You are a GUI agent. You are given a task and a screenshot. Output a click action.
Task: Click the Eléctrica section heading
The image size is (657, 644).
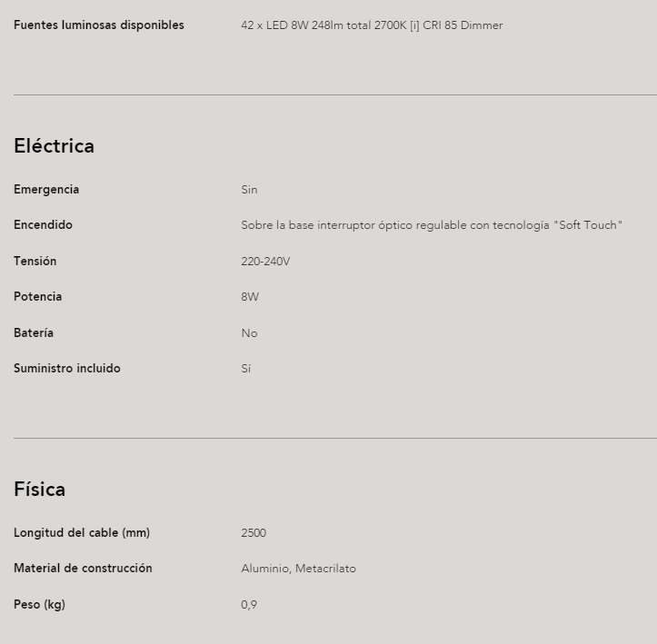[54, 146]
